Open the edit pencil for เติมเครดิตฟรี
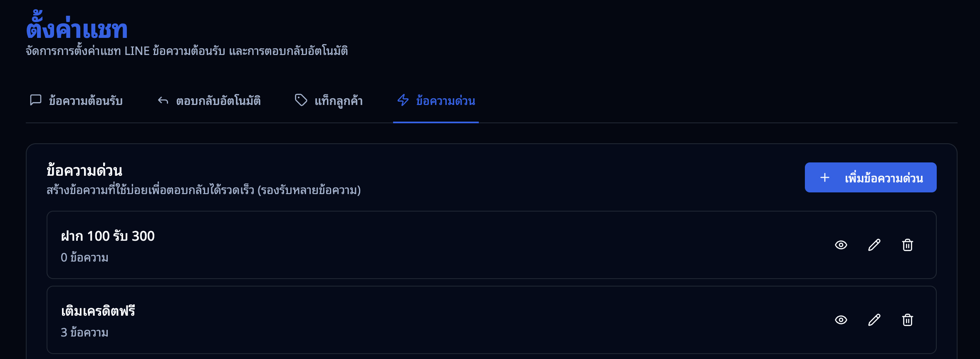980x359 pixels. (x=874, y=320)
